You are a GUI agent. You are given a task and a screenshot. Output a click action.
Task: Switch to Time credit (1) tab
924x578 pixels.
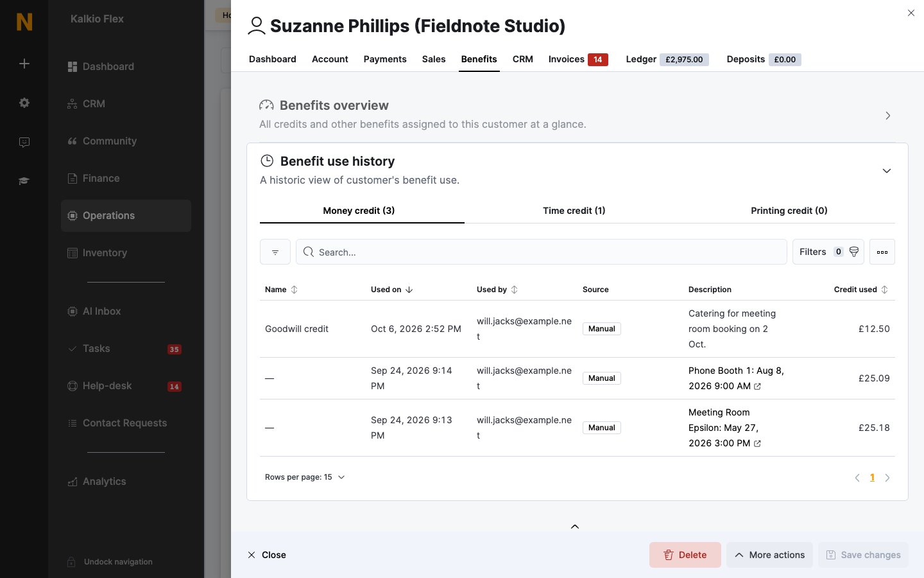[574, 211]
